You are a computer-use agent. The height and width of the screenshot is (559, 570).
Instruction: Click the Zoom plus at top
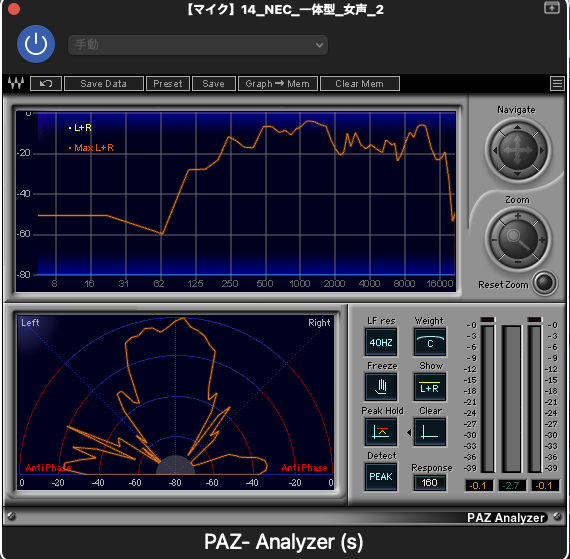click(x=518, y=216)
